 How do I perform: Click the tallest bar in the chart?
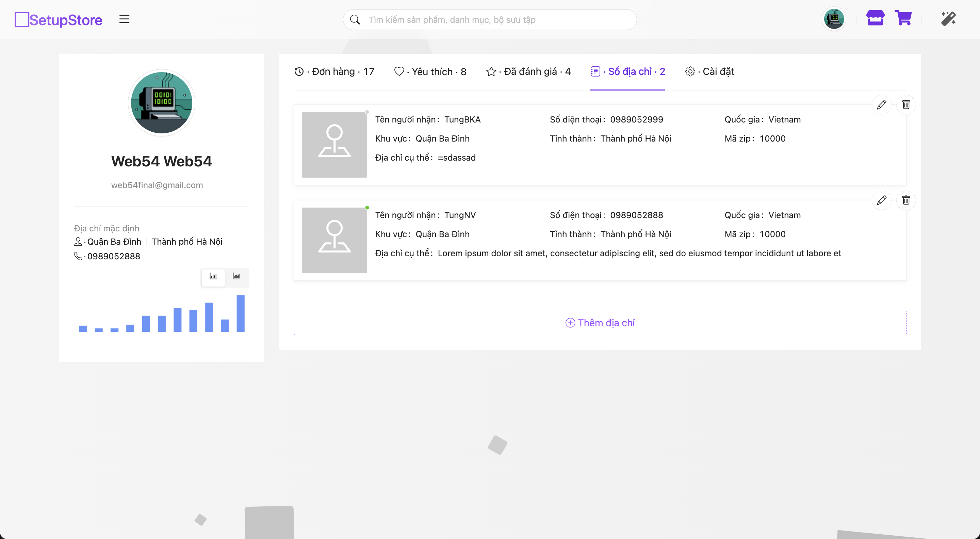(241, 313)
